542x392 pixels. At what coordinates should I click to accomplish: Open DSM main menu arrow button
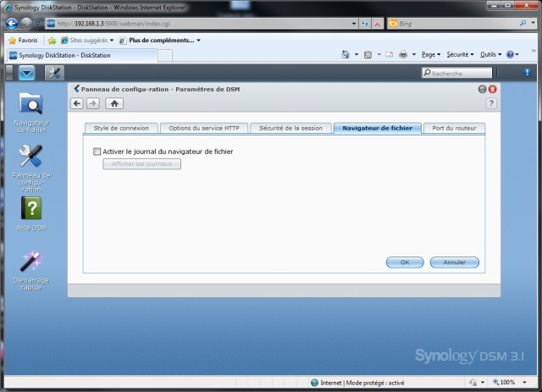pyautogui.click(x=27, y=73)
